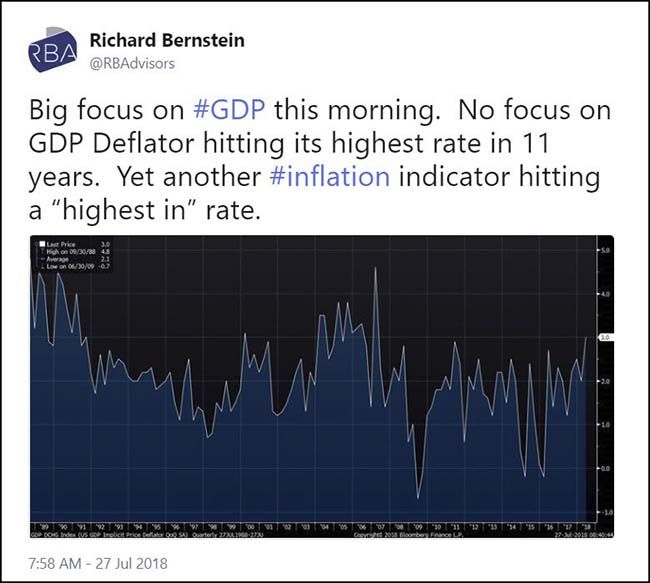Click the '89 year label on the x-axis
Viewport: 650px width, 583px height.
point(44,525)
